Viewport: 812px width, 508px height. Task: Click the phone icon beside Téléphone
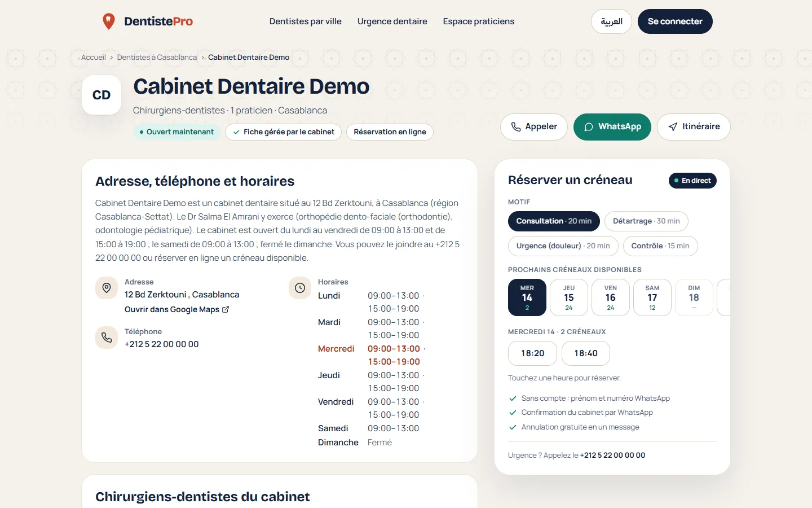point(107,338)
